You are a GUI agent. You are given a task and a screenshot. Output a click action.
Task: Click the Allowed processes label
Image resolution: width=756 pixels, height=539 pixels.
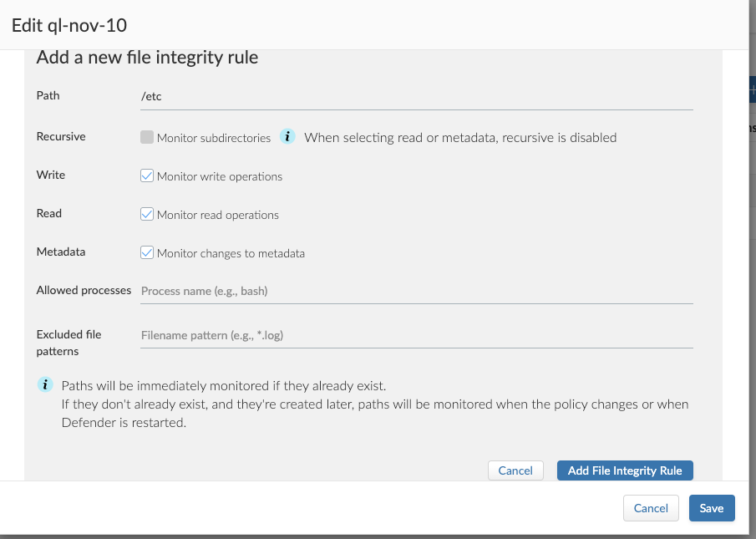(x=84, y=290)
